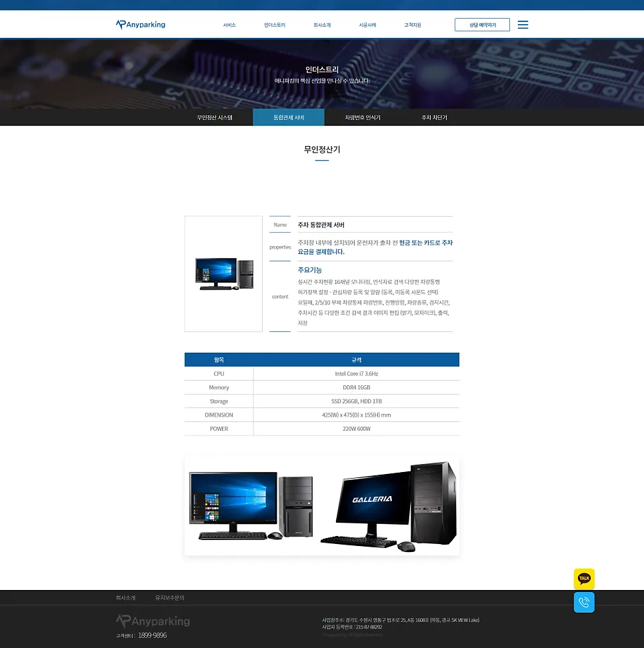Select the 통합관제 서버 tab
This screenshot has height=648, width=644.
[289, 117]
